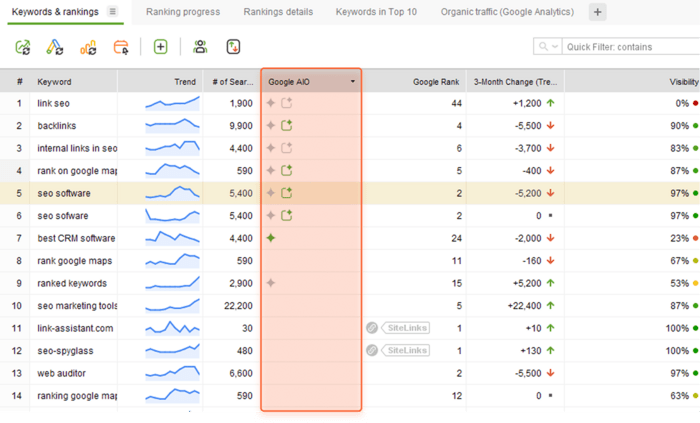Click the update keyword data toolbar icon

pyautogui.click(x=55, y=47)
